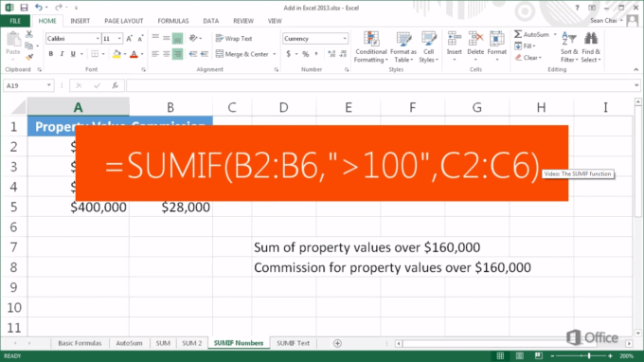This screenshot has width=644, height=362.
Task: Open Find & Select dropdown
Action: point(591,46)
